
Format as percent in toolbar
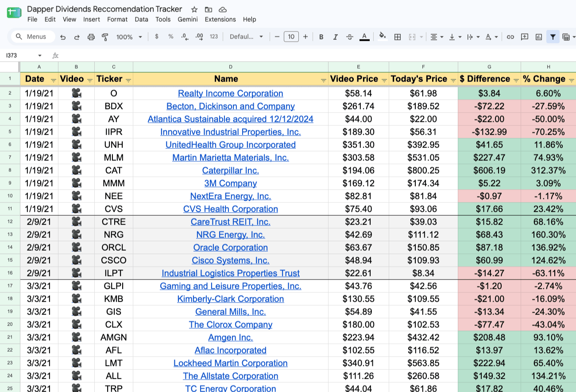click(170, 37)
